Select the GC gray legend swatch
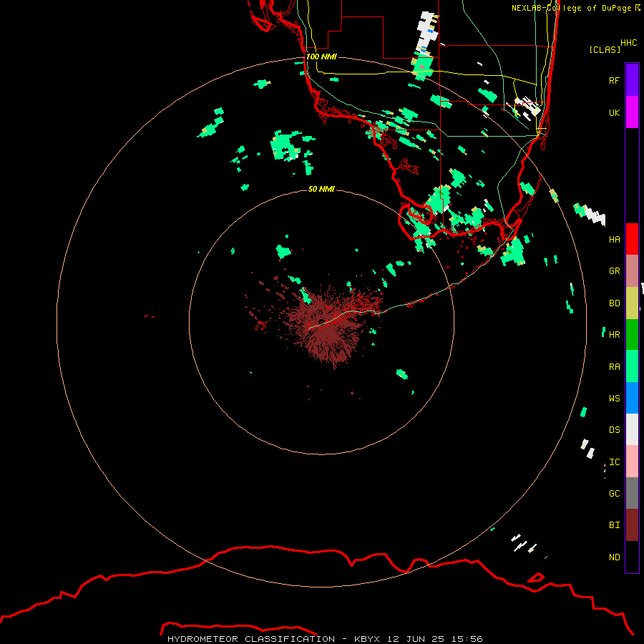Screen dimensions: 644x644 (x=632, y=493)
